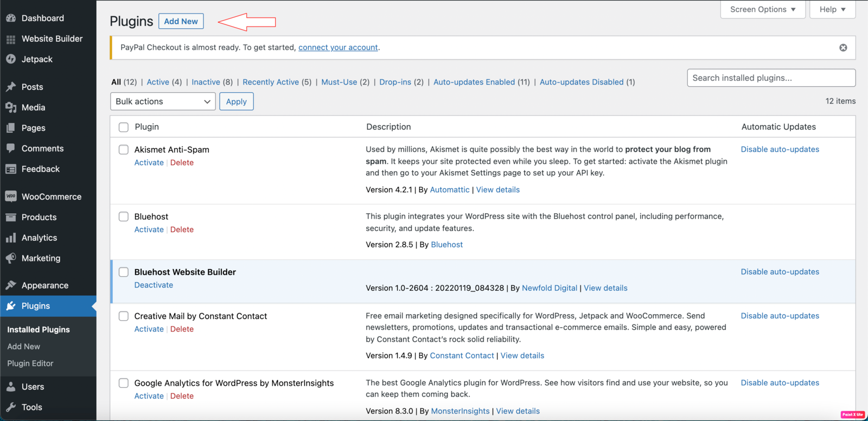Viewport: 868px width, 421px height.
Task: Click the Products box icon
Action: pyautogui.click(x=11, y=217)
